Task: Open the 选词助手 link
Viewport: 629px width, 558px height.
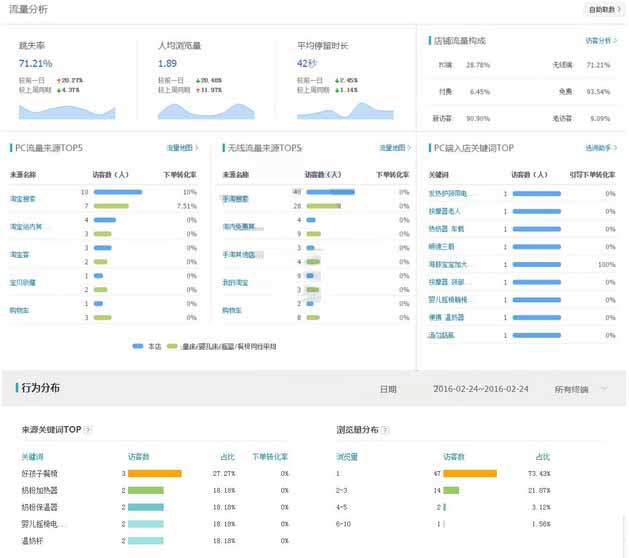Action: click(x=600, y=148)
